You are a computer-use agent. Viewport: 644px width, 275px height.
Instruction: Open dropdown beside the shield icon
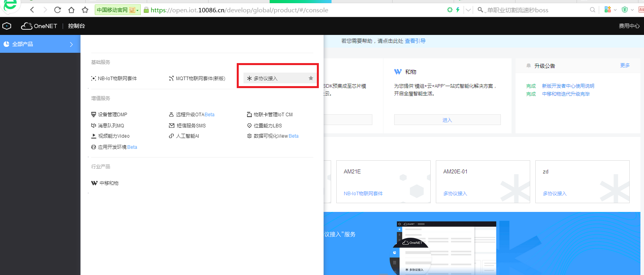632,10
